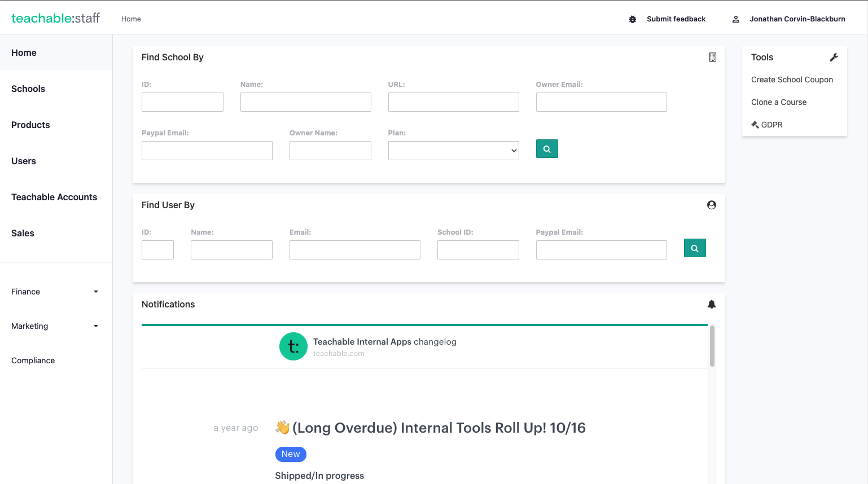
Task: Click 'Find School By' heading
Action: (172, 57)
